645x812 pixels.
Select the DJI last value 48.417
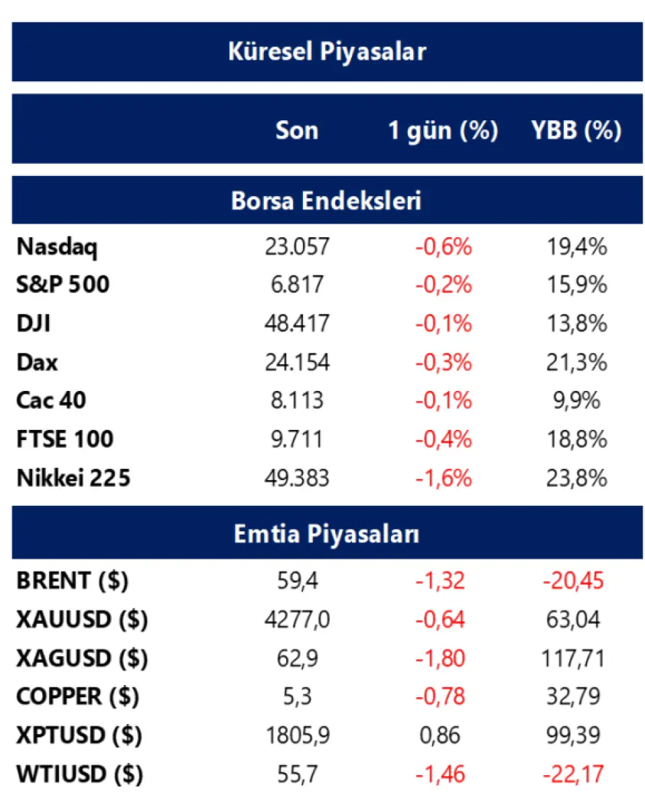(297, 324)
